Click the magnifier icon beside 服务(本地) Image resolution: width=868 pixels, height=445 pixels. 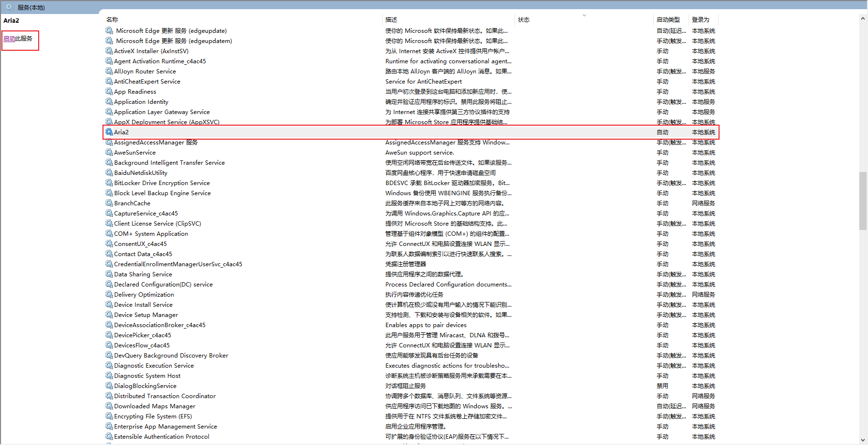9,7
